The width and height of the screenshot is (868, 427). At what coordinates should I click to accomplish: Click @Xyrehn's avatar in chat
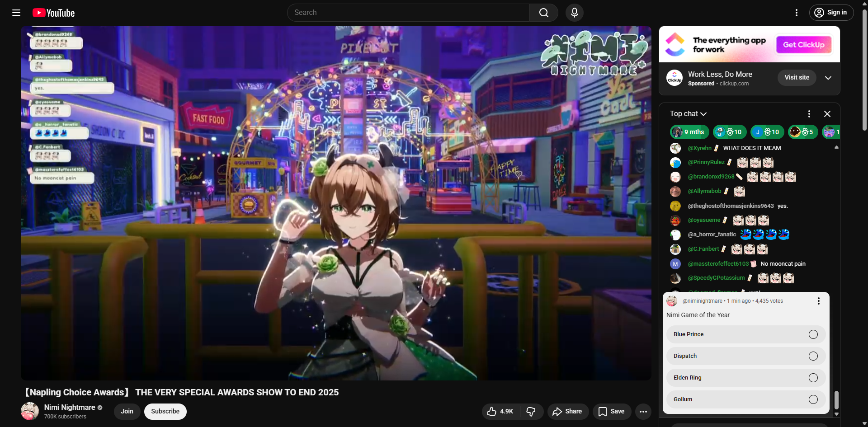tap(675, 148)
